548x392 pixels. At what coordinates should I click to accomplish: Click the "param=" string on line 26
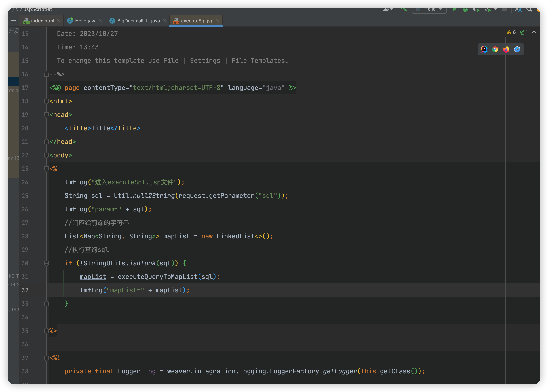click(106, 209)
